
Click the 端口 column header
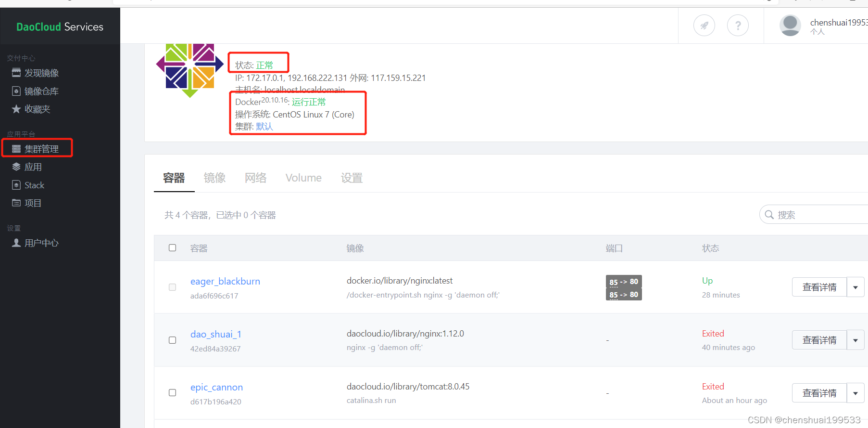point(615,248)
